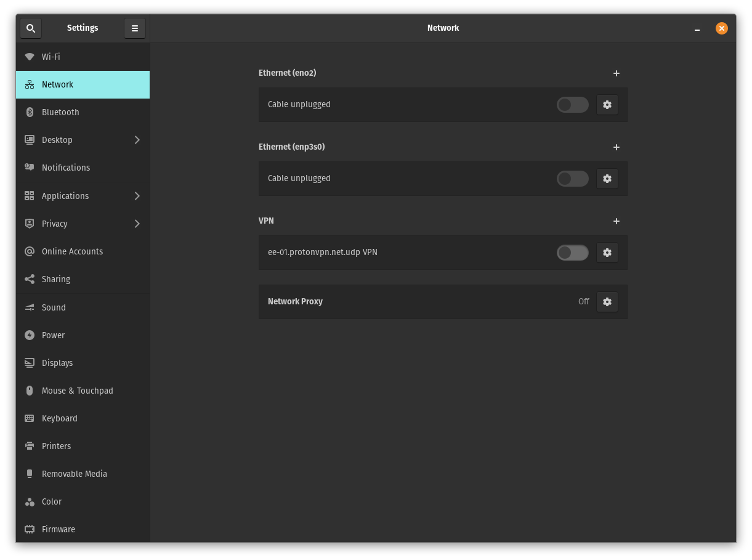Select the Printers settings icon
This screenshot has height=560, width=752.
click(x=30, y=445)
